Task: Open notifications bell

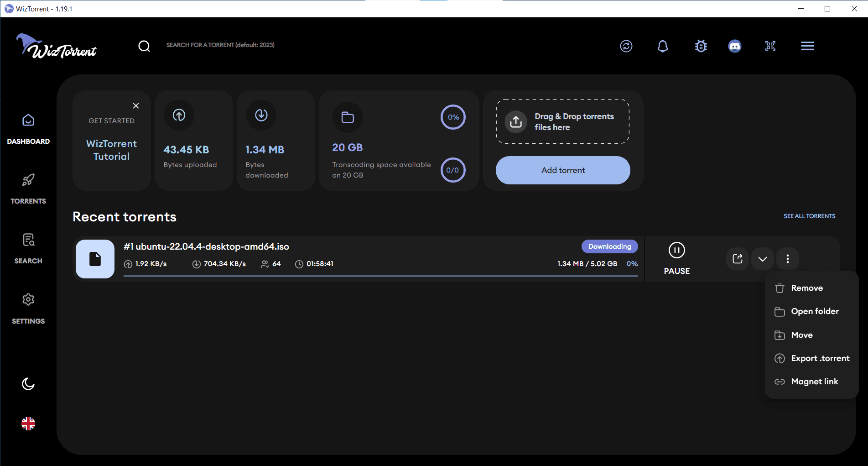Action: click(663, 46)
